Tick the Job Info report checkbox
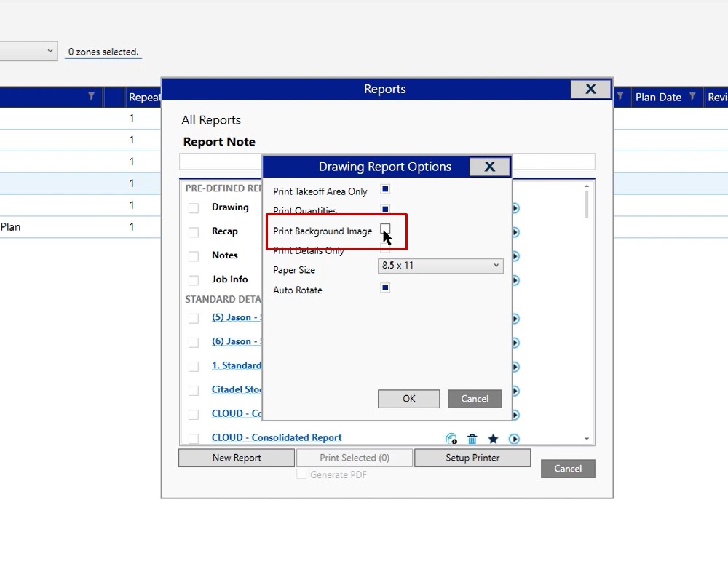This screenshot has width=728, height=580. coord(194,280)
